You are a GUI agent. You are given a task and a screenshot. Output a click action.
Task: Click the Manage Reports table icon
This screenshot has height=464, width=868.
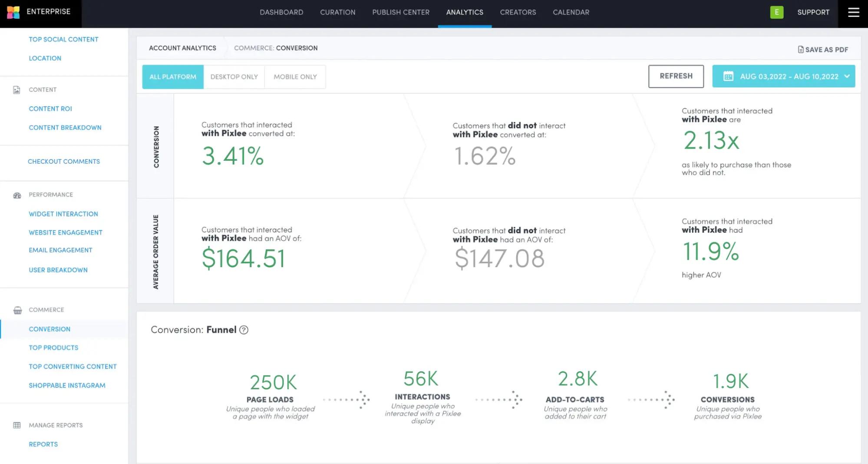click(17, 425)
